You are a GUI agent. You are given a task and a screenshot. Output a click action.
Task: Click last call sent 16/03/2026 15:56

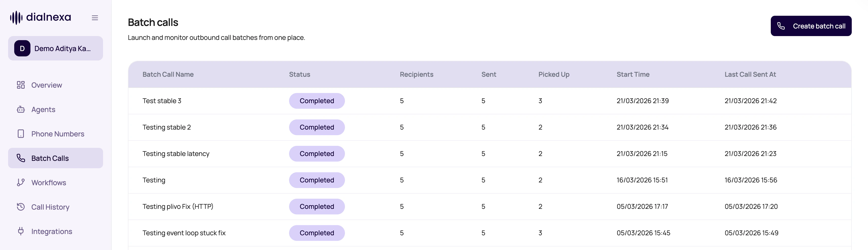click(751, 180)
